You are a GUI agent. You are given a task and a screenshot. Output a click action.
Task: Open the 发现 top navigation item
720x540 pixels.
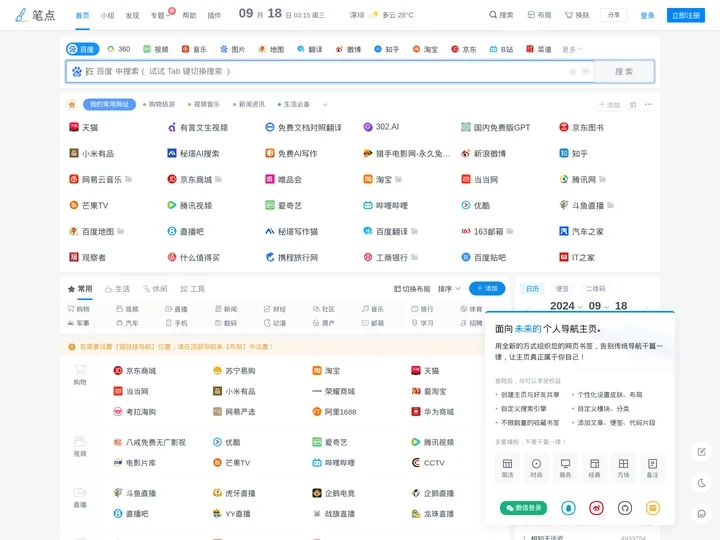(x=132, y=16)
